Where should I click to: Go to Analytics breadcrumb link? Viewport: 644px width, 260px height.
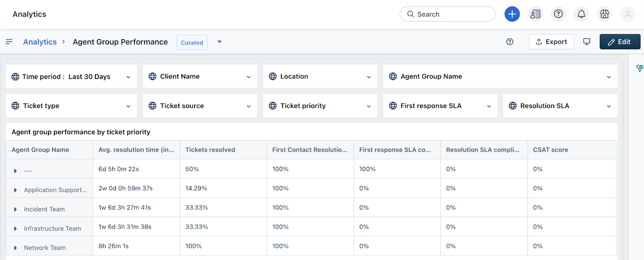40,42
